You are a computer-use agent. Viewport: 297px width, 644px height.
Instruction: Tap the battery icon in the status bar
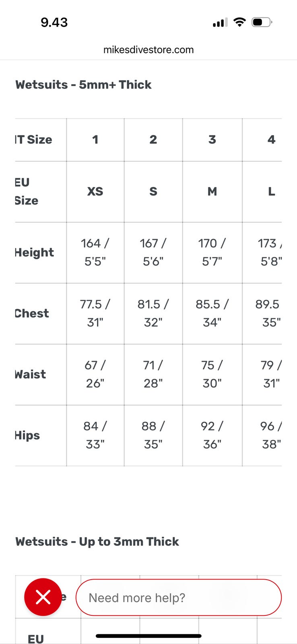(x=262, y=22)
